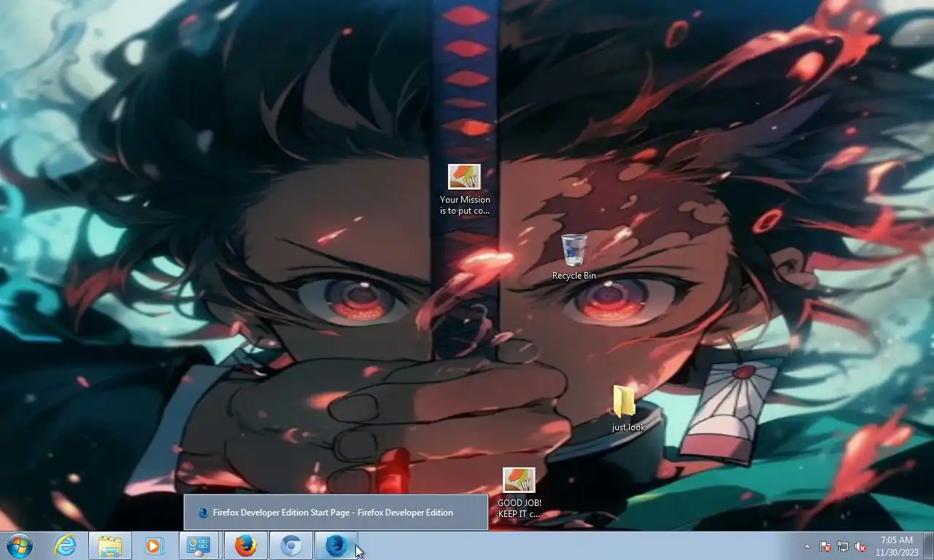The width and height of the screenshot is (934, 560).
Task: Show hidden tray icons arrow
Action: click(x=807, y=546)
